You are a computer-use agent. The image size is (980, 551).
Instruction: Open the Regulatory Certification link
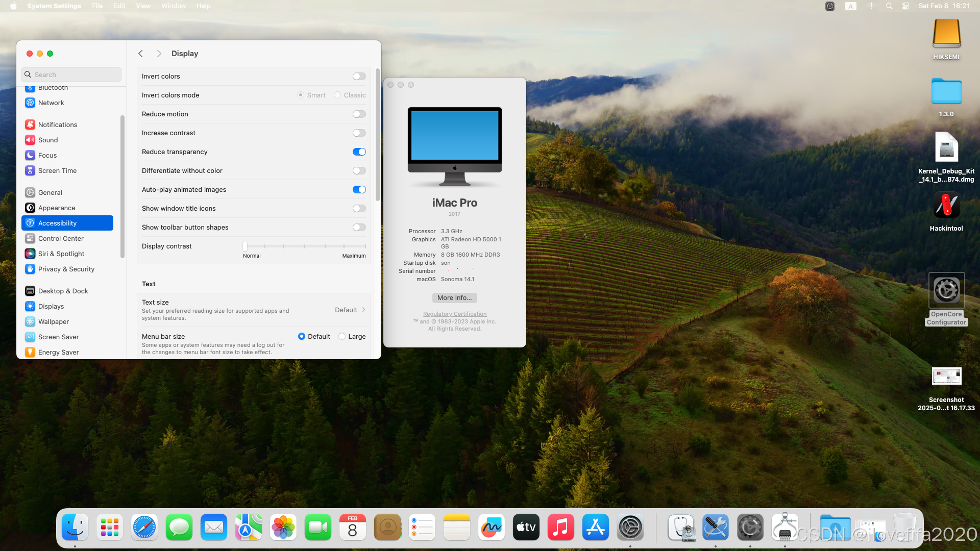click(x=454, y=314)
